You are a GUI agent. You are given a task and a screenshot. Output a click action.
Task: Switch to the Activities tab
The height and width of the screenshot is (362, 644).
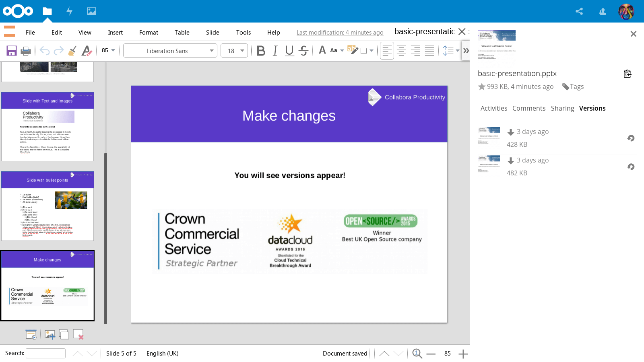coord(494,108)
